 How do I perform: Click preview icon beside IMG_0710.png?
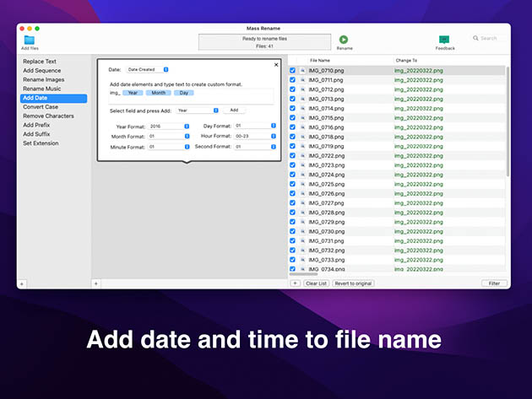[302, 71]
